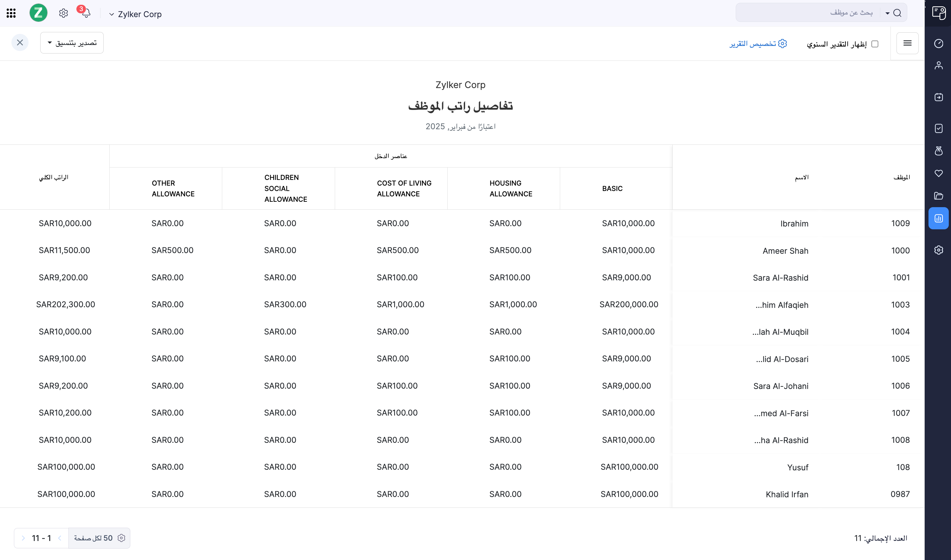Select the Benefits heart icon in sidebar

pyautogui.click(x=939, y=173)
